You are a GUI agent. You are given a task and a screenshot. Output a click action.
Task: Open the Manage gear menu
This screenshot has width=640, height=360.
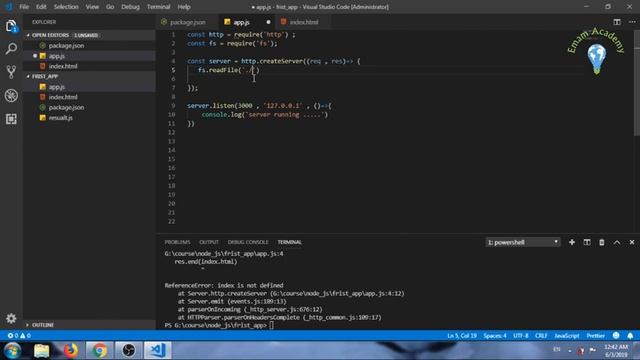tap(11, 318)
